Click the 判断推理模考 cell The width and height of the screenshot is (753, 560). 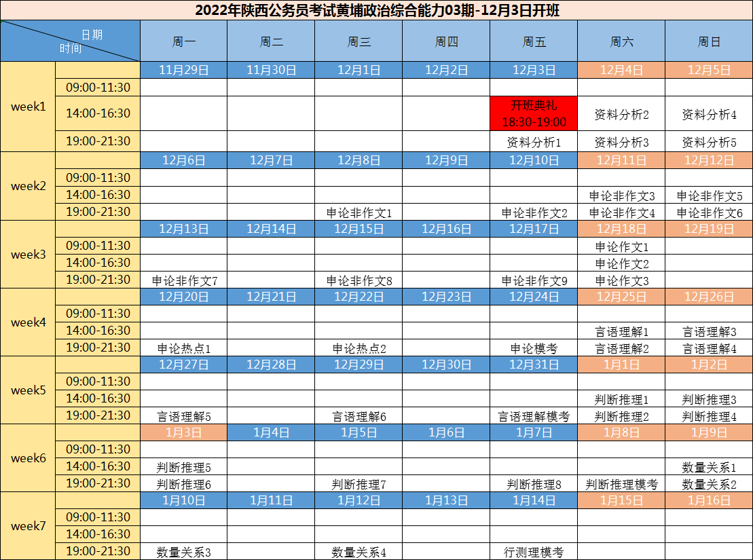point(621,484)
